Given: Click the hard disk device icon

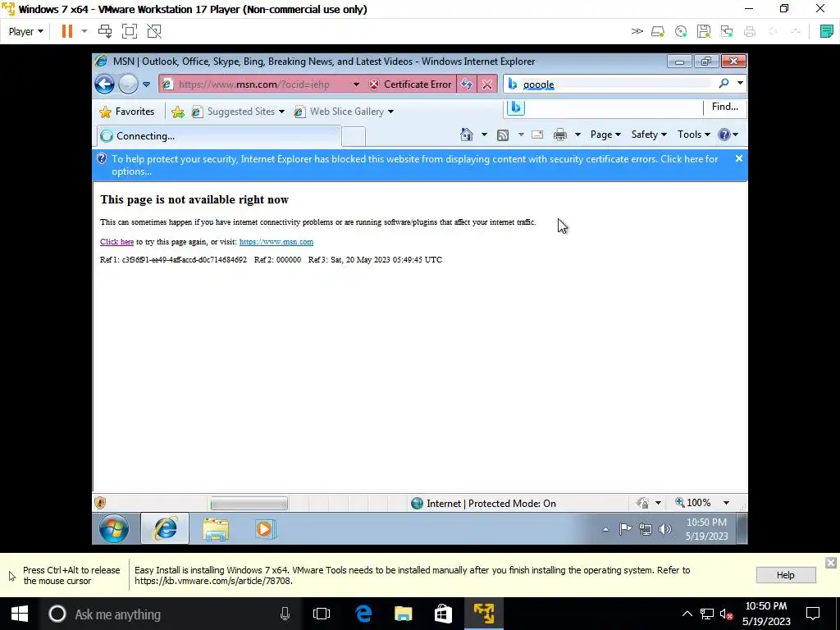Looking at the screenshot, I should click(x=658, y=31).
